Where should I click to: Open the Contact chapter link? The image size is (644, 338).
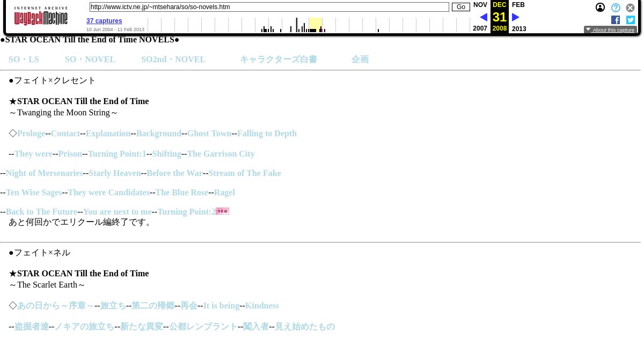tap(65, 134)
